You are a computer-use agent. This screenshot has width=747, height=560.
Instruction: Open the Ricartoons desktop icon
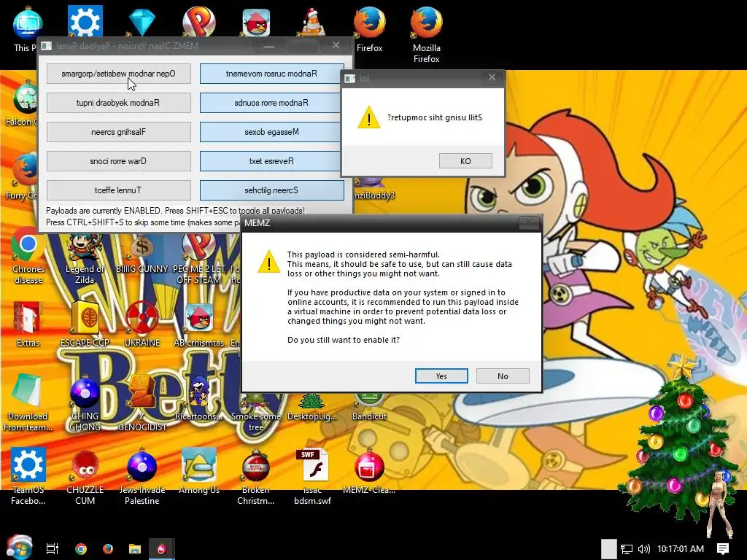point(198,397)
